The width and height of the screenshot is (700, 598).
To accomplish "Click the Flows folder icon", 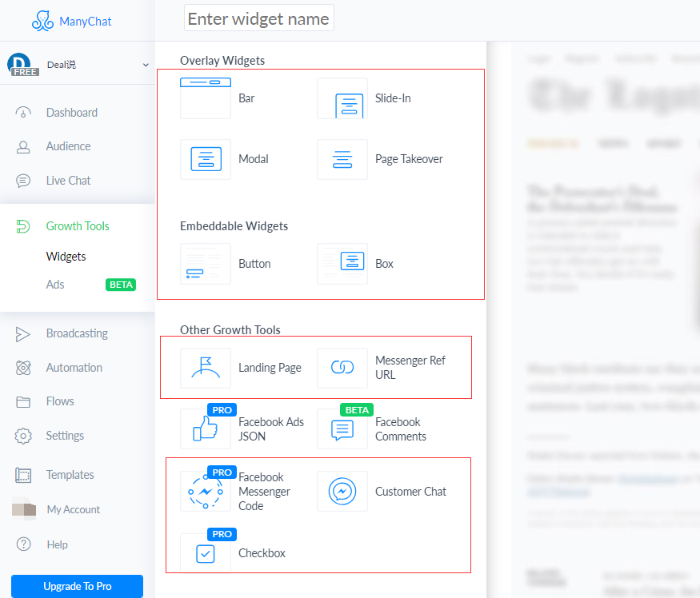I will click(x=23, y=401).
